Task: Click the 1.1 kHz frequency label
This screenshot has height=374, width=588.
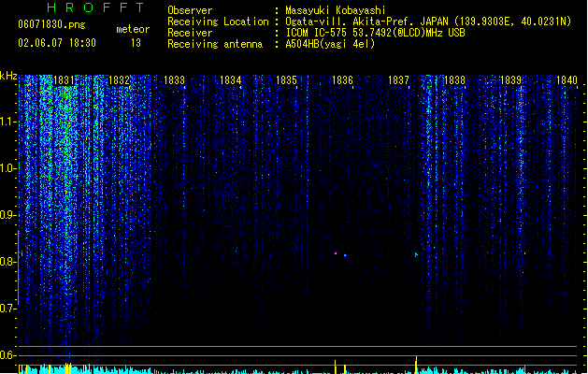Action: pyautogui.click(x=7, y=122)
